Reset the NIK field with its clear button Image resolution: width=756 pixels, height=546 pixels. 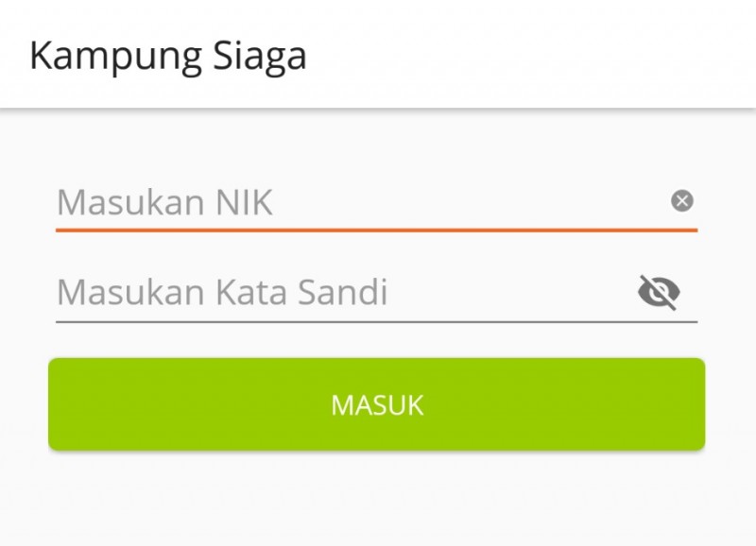[681, 200]
